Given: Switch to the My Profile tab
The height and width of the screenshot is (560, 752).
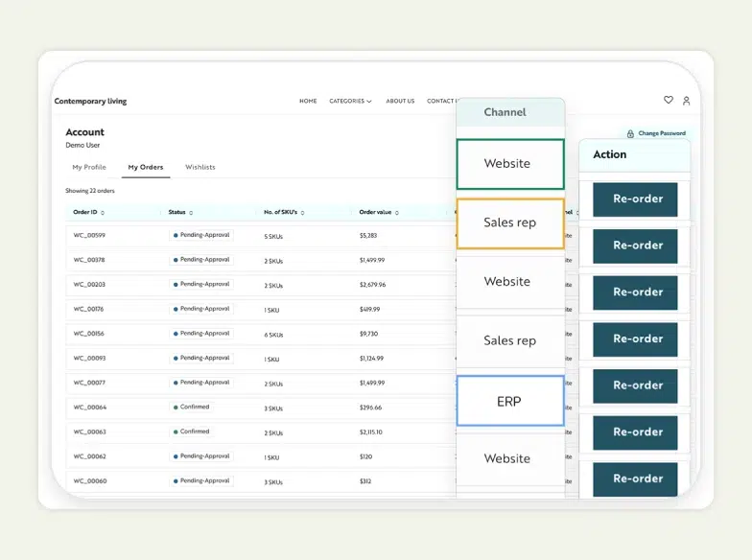Looking at the screenshot, I should (89, 167).
